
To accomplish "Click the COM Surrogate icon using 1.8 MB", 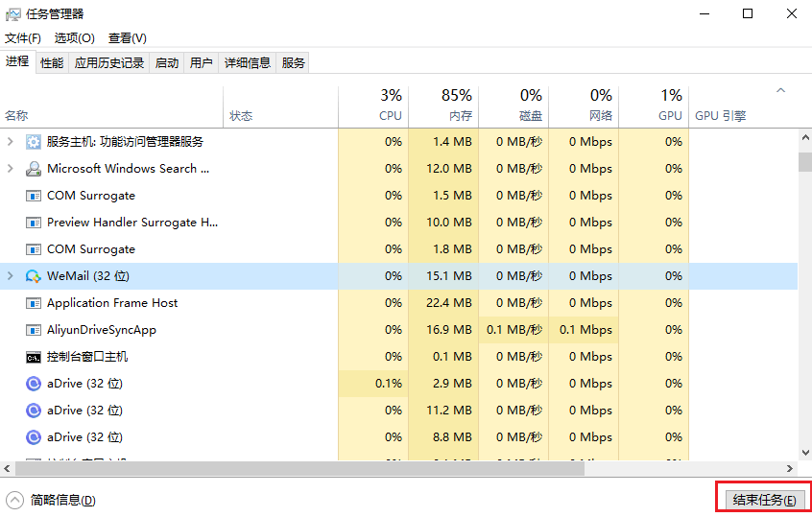I will [34, 249].
